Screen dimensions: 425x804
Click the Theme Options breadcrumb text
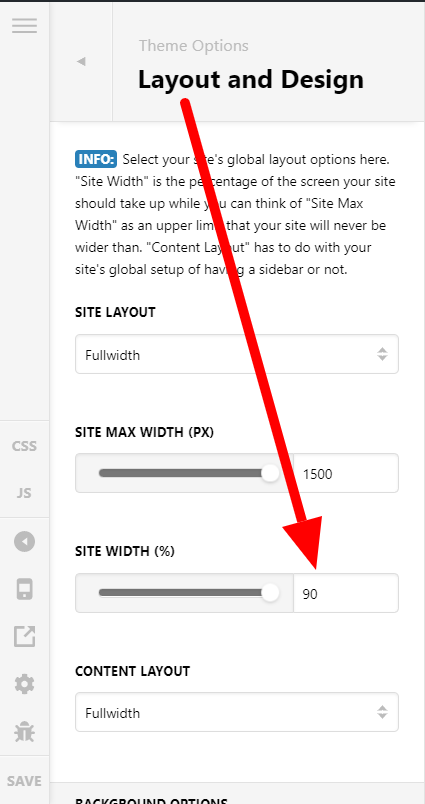(x=194, y=46)
